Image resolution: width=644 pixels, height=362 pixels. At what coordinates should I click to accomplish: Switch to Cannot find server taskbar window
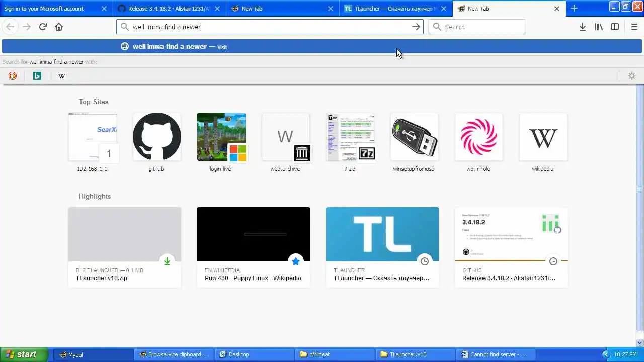(x=495, y=354)
